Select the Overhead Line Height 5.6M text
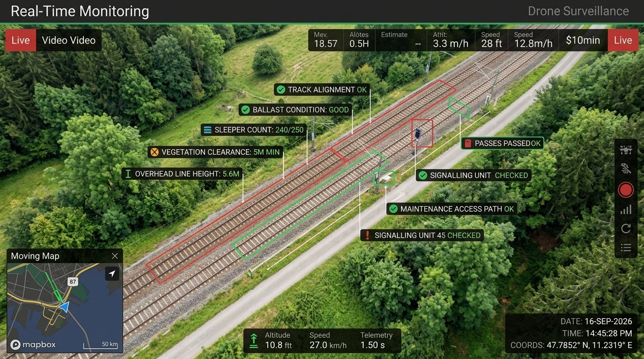 pos(187,174)
